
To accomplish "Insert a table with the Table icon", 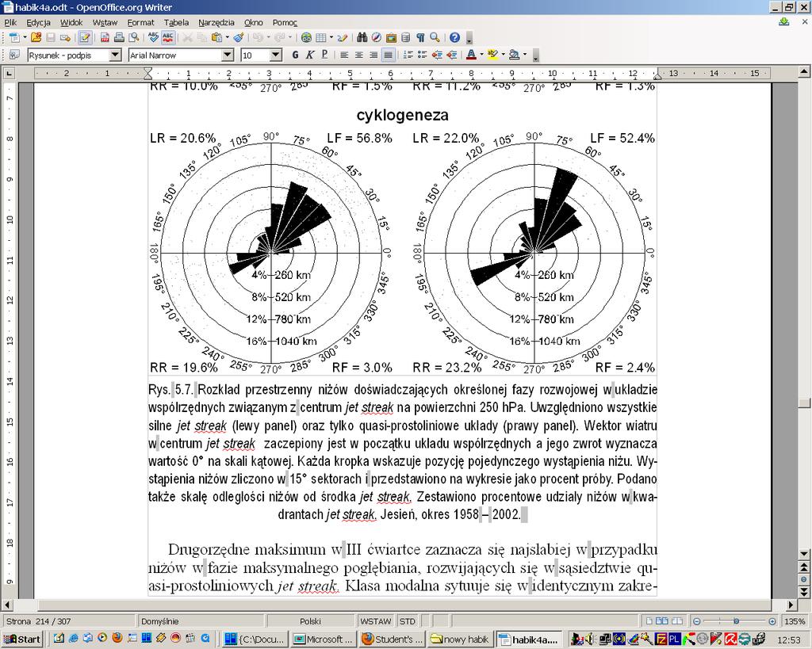I will pyautogui.click(x=320, y=37).
